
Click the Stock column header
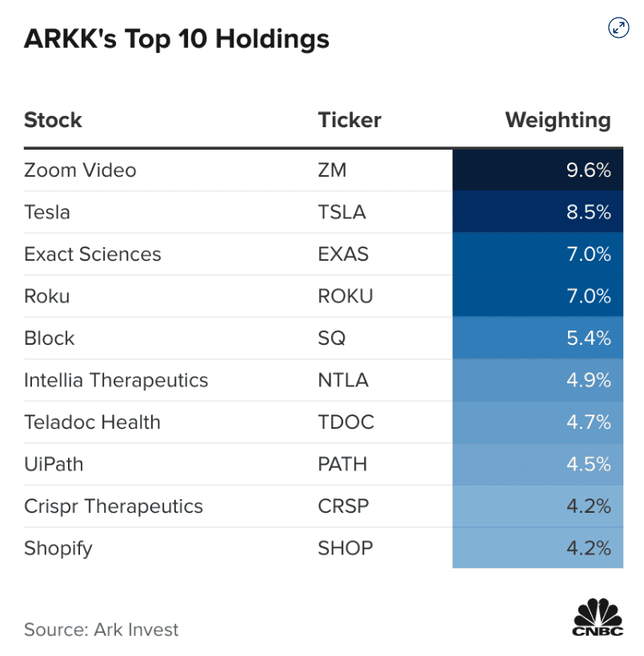(53, 121)
